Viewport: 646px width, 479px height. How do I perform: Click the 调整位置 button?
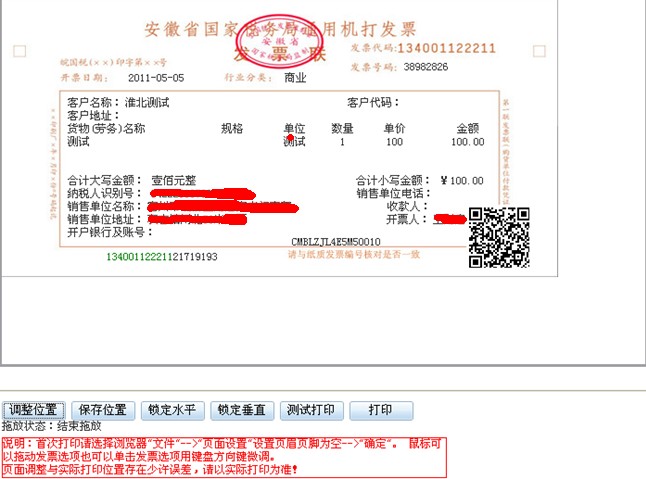[x=36, y=410]
